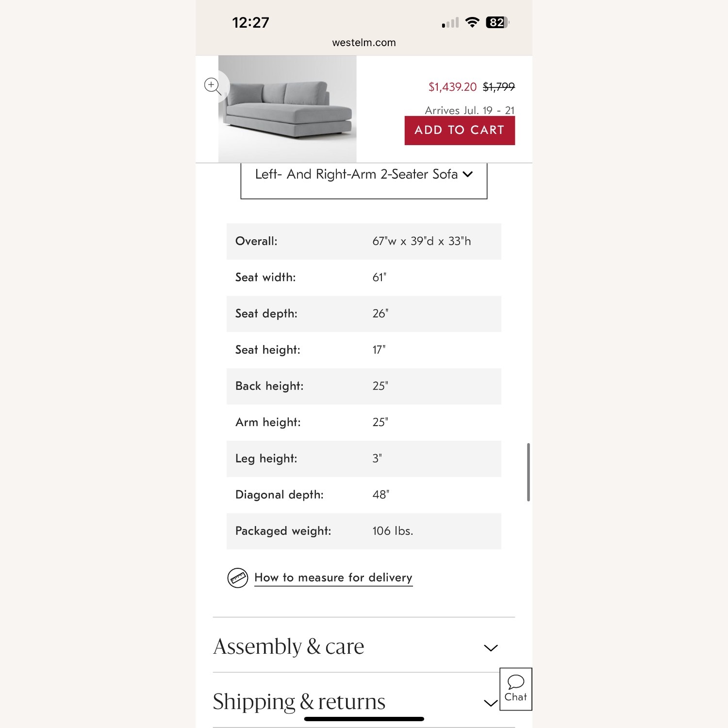
Task: Tap the 12:27 clock in status bar
Action: click(x=250, y=23)
